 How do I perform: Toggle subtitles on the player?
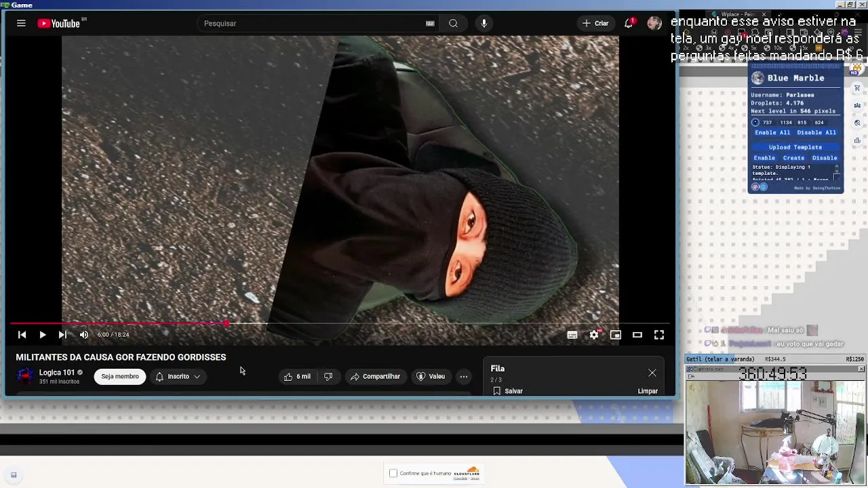point(572,335)
